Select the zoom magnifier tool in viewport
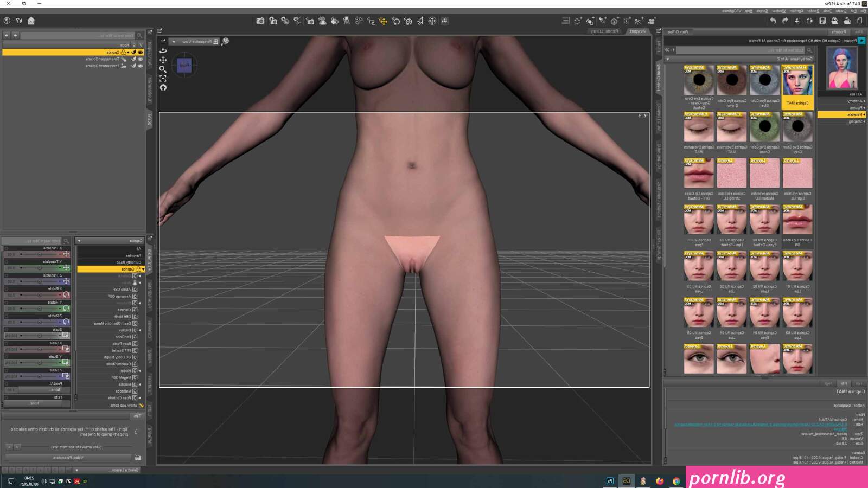Screen dimensions: 868x488 click(163, 69)
